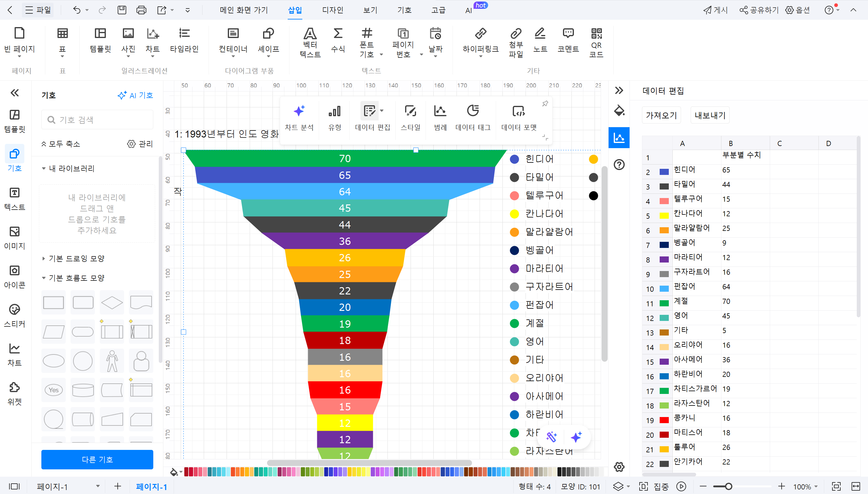
Task: Collapse the left symbol panel
Action: (x=15, y=92)
